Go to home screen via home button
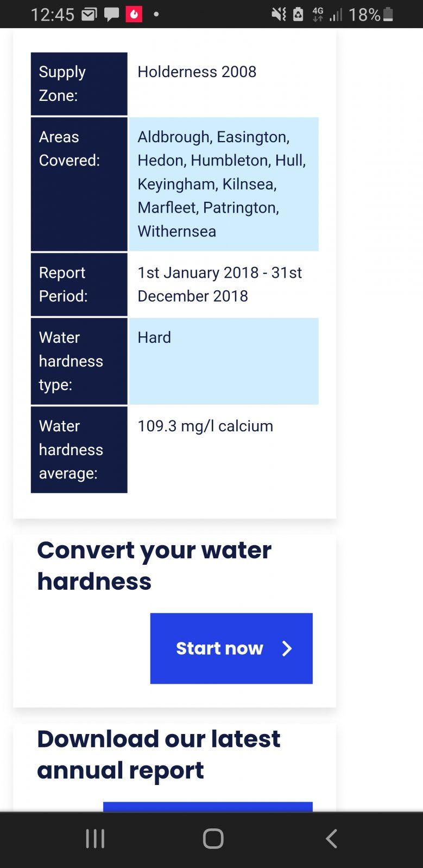The height and width of the screenshot is (868, 423). [x=213, y=839]
